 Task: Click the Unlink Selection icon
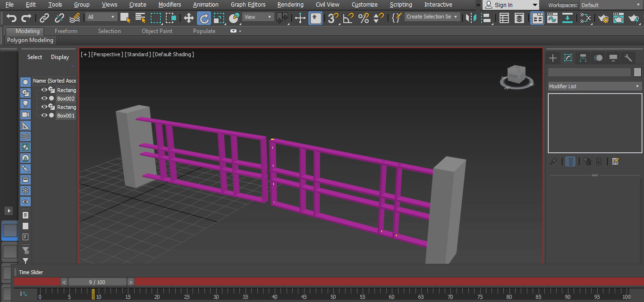click(x=59, y=18)
